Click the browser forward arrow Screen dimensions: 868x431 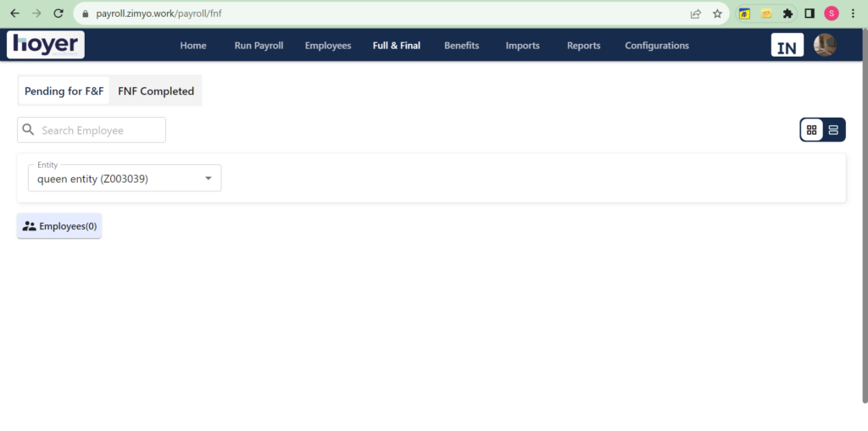pyautogui.click(x=36, y=14)
